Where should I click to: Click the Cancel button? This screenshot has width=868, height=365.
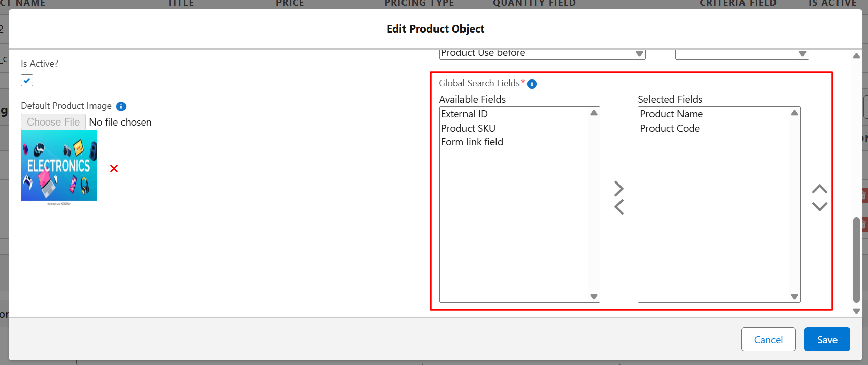(x=768, y=340)
